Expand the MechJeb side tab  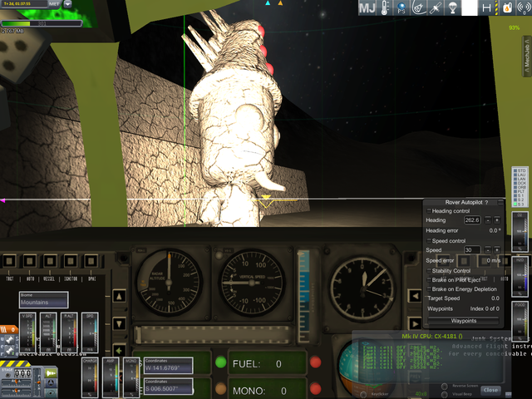pyautogui.click(x=527, y=56)
